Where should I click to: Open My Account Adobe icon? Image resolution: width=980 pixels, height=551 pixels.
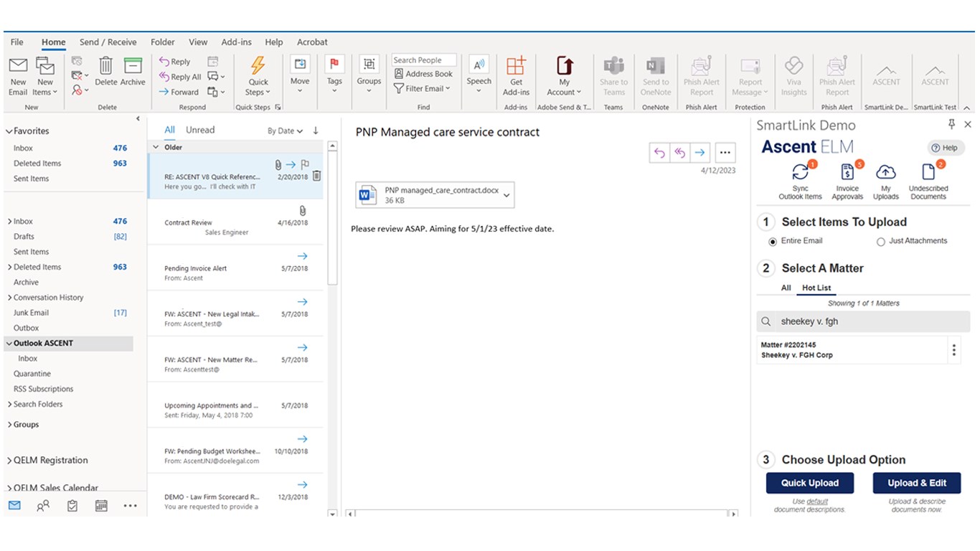565,65
